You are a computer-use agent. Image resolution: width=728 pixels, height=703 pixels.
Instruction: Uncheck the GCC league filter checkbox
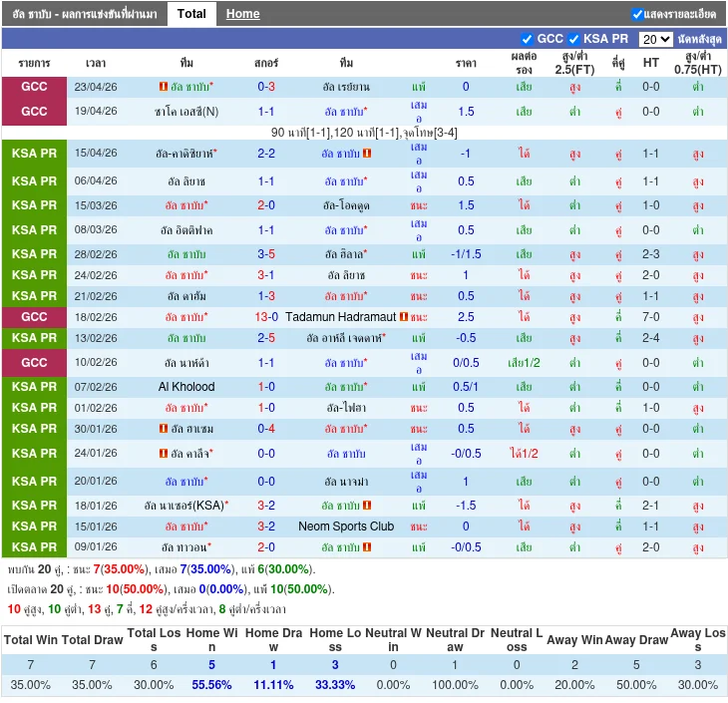coord(527,39)
